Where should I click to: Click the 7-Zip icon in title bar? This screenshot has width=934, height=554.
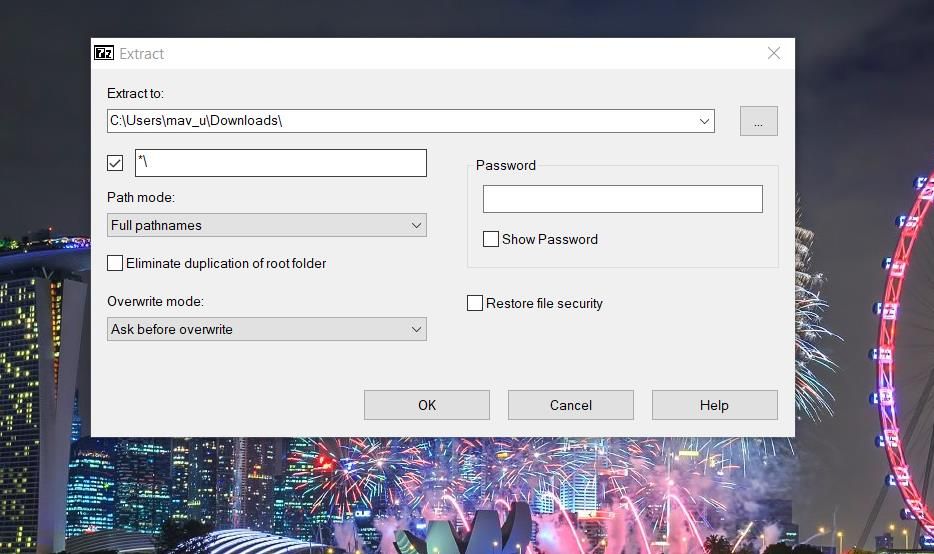(x=104, y=54)
